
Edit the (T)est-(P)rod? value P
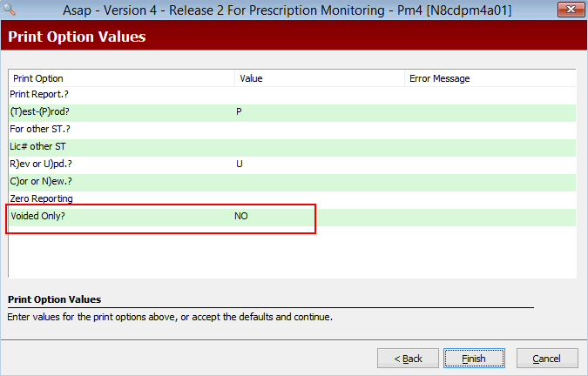pyautogui.click(x=320, y=111)
